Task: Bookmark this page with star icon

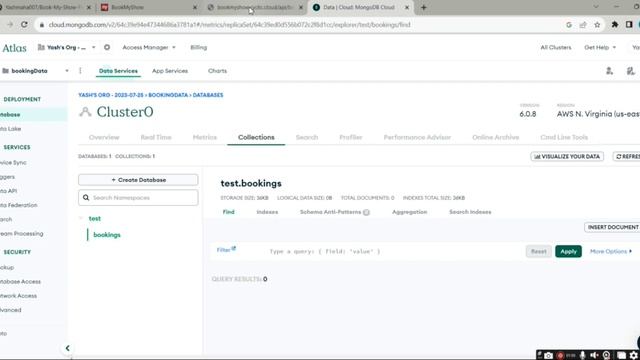Action: click(x=597, y=25)
